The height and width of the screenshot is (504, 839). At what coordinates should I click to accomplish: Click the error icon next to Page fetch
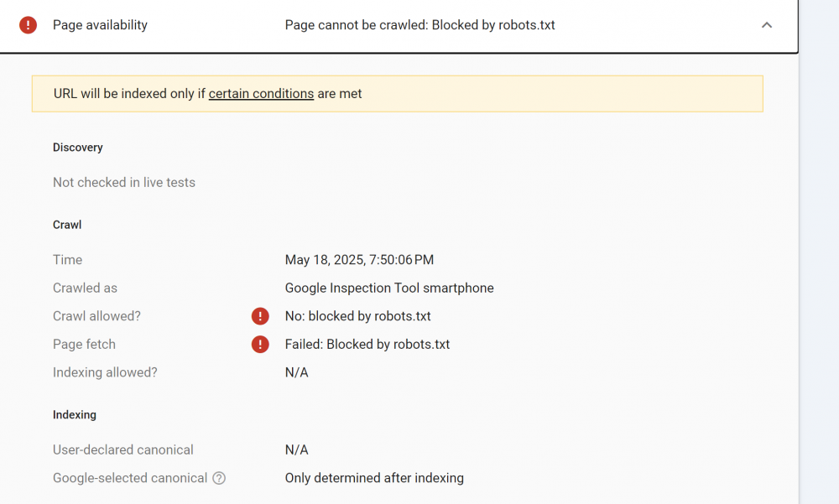click(x=260, y=345)
